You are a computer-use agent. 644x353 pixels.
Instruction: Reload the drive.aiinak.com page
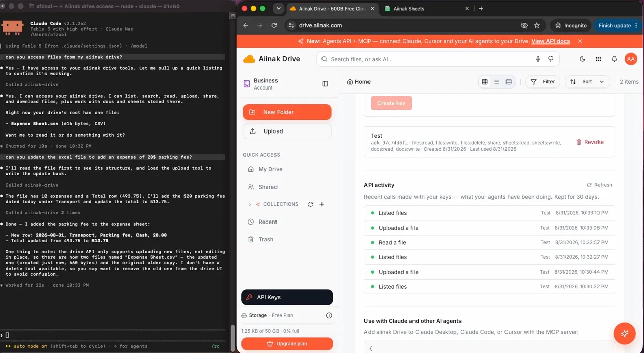click(274, 25)
